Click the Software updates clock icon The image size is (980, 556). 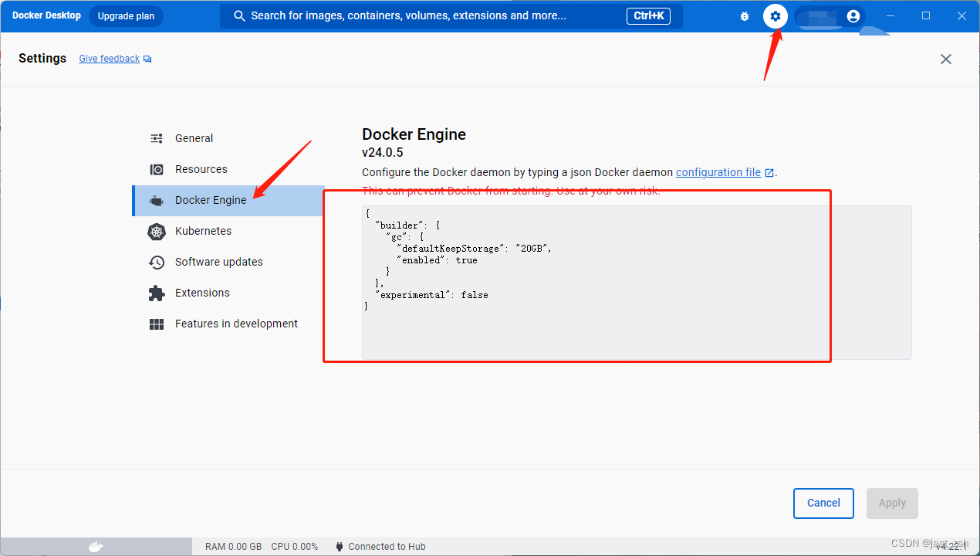point(156,262)
